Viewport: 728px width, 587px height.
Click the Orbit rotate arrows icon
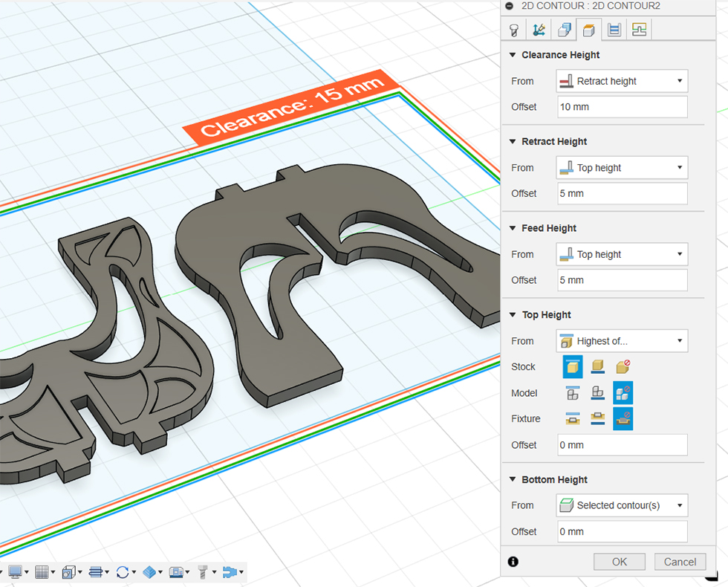(123, 571)
